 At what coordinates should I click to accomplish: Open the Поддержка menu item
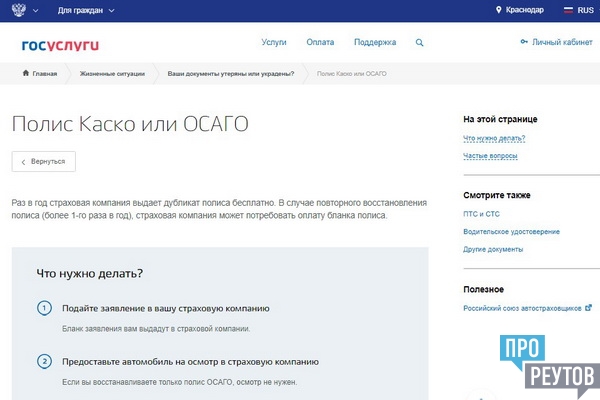375,43
